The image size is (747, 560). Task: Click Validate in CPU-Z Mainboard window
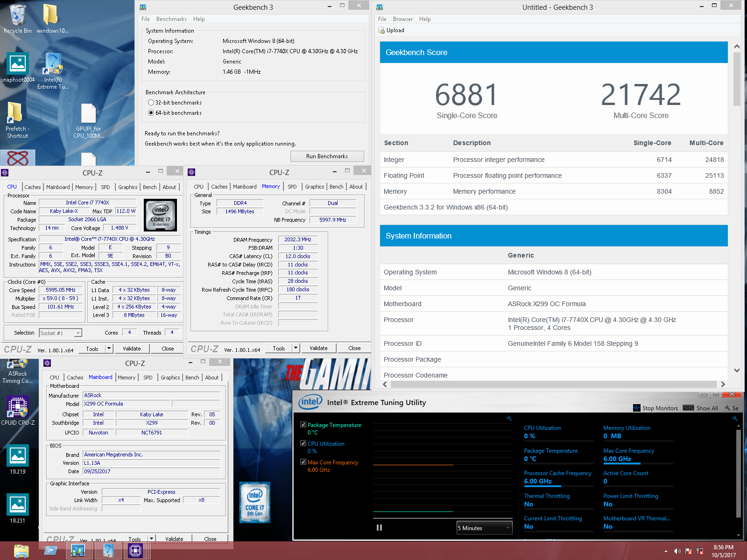pos(174,539)
